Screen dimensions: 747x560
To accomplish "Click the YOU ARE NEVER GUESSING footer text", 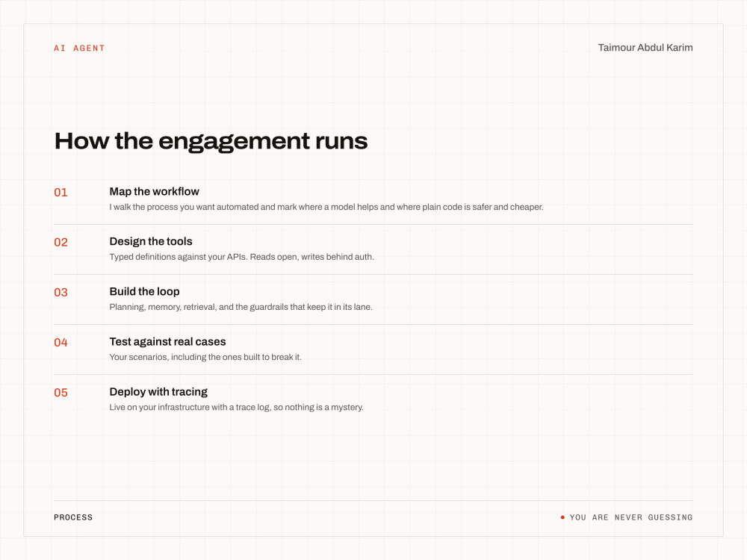I will click(630, 517).
